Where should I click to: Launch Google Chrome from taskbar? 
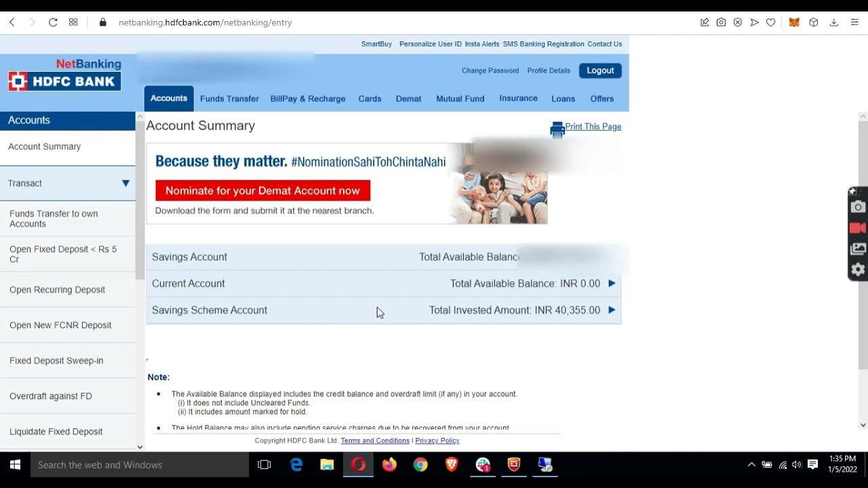pyautogui.click(x=420, y=465)
